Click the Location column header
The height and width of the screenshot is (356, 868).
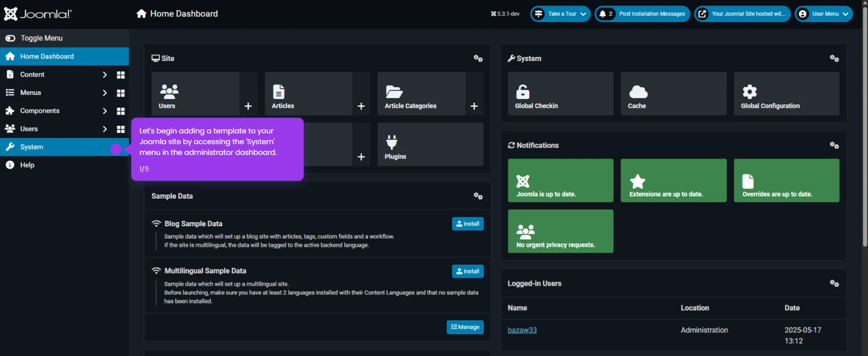click(x=695, y=308)
